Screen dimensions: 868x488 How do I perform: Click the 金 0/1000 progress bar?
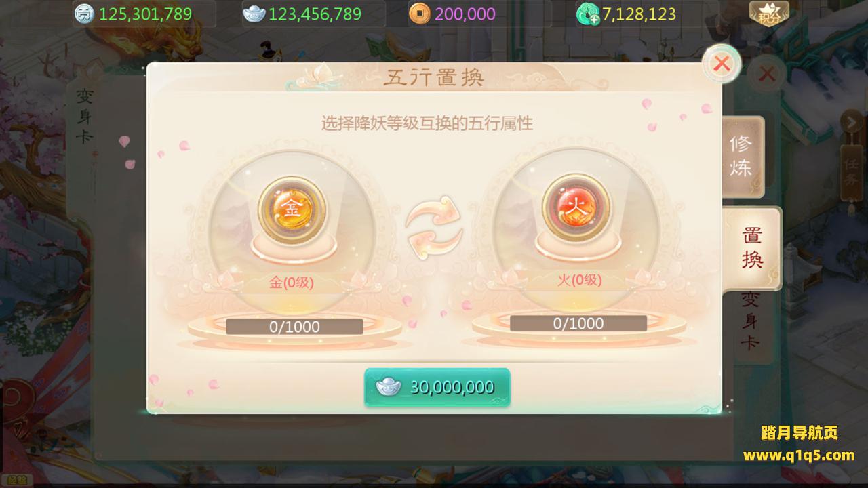pos(294,327)
